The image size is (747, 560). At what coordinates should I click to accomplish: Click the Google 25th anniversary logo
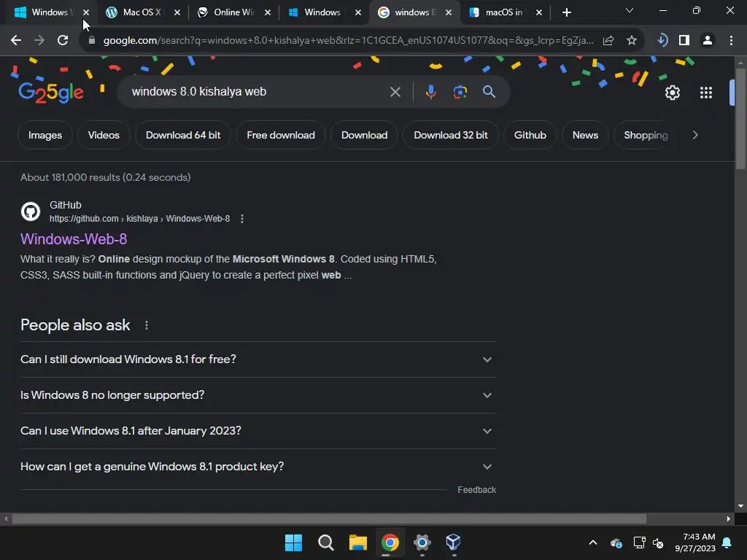tap(51, 93)
